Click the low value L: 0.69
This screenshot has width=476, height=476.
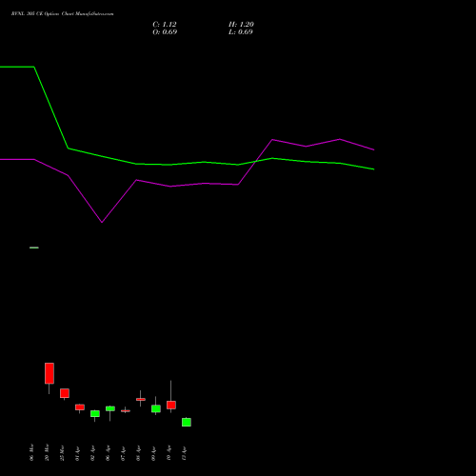(x=241, y=32)
